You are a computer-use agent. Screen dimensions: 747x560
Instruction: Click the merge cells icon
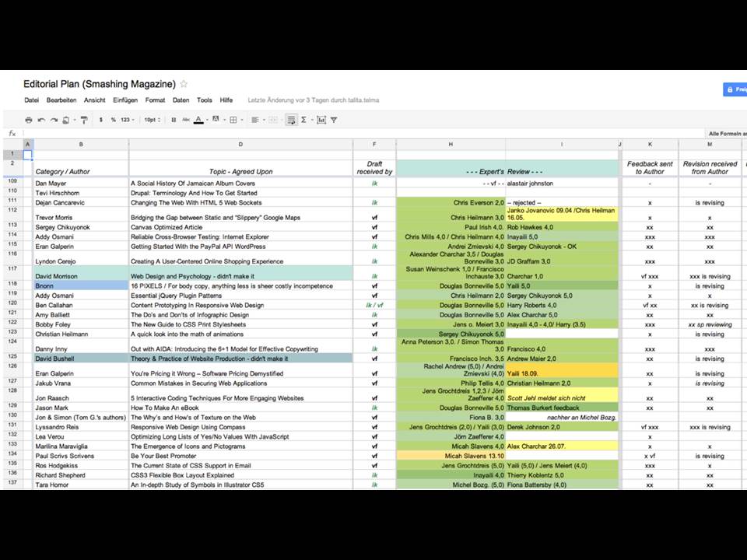pos(273,120)
